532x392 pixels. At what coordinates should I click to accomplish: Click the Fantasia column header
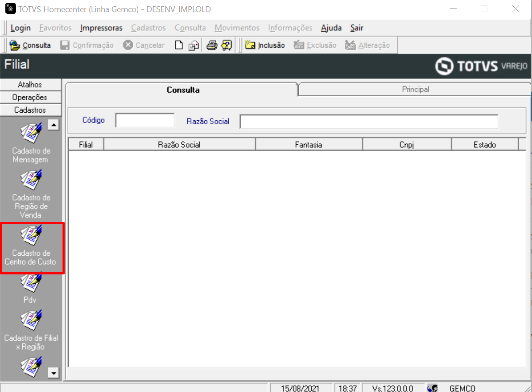309,145
